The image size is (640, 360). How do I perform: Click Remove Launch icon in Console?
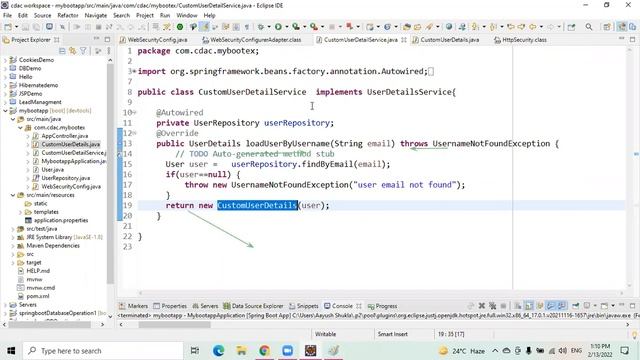(482, 305)
